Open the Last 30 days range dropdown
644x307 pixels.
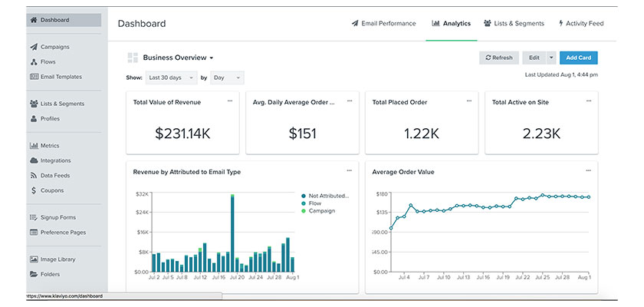170,78
